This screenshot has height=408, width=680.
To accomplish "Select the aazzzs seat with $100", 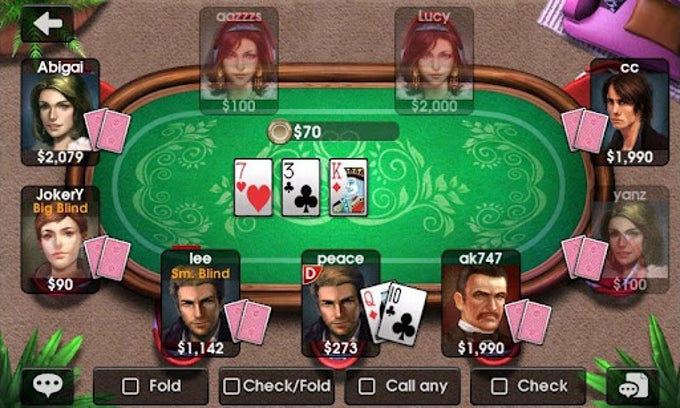I will point(239,61).
